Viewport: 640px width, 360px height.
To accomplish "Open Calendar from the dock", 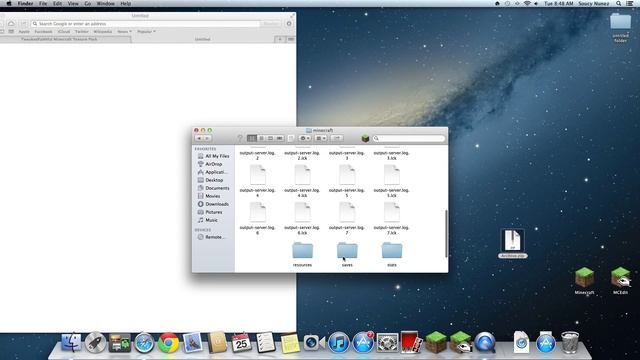I will point(241,342).
